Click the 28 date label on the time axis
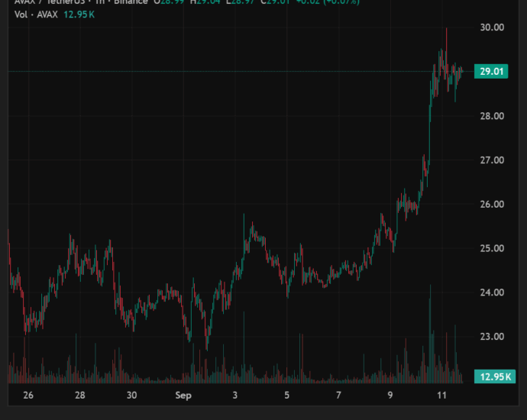527x420 pixels. coord(80,396)
